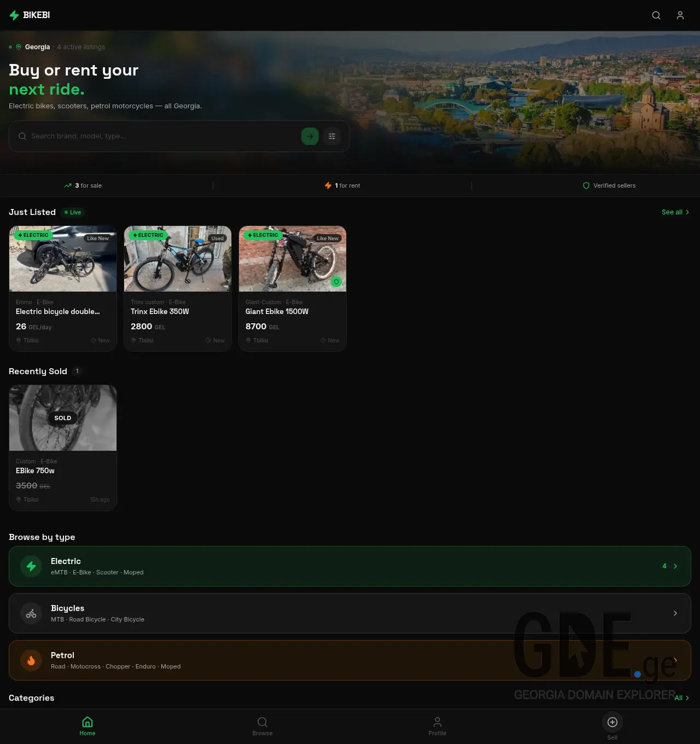
Task: Click ELECTRIC badge on Emmo bicycle card
Action: [33, 235]
